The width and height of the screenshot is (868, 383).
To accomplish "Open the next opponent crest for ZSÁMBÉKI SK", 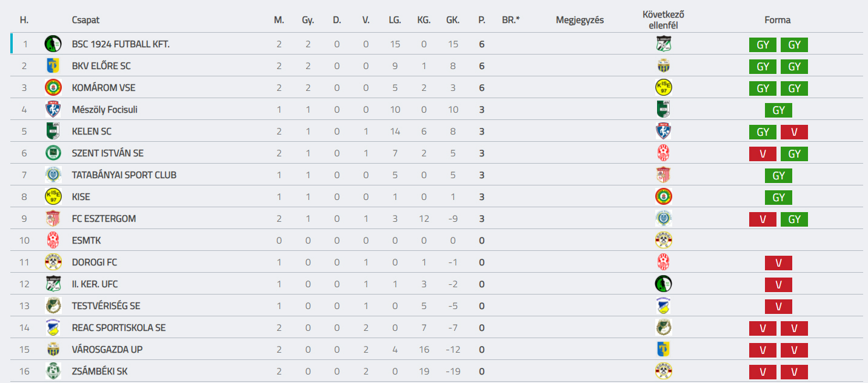I will tap(664, 371).
